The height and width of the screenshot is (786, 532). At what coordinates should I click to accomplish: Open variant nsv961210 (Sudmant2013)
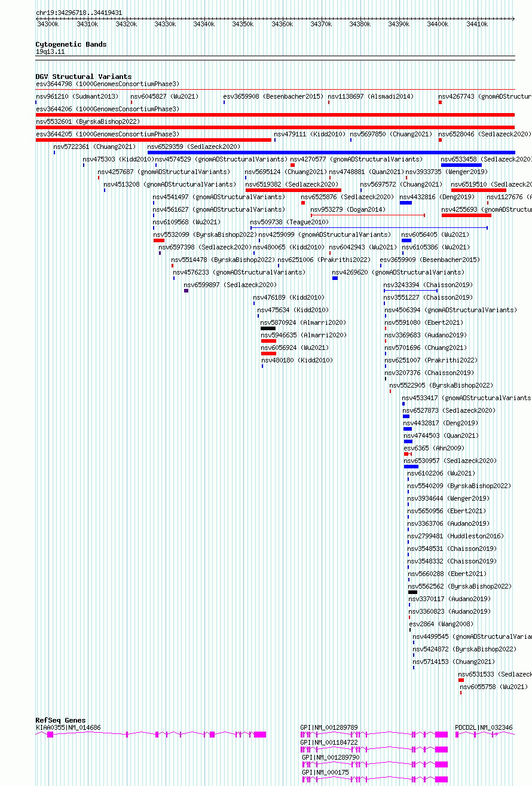coord(77,97)
